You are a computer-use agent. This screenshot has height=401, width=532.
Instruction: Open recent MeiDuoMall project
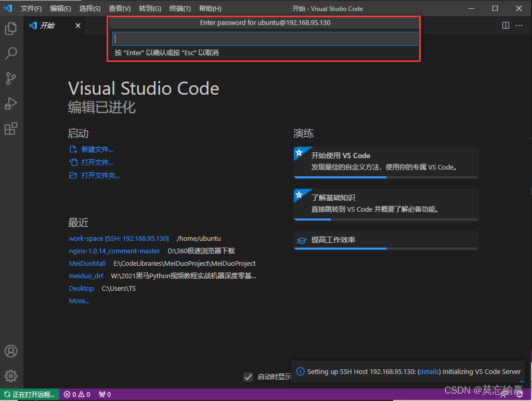87,263
